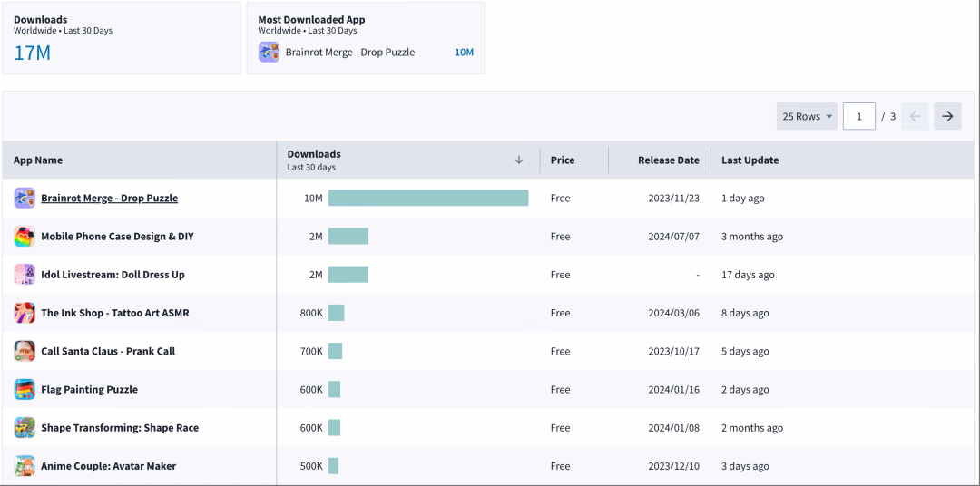This screenshot has height=486, width=980.
Task: Open Idol Livestream: Doll Dress Up
Action: tap(113, 275)
